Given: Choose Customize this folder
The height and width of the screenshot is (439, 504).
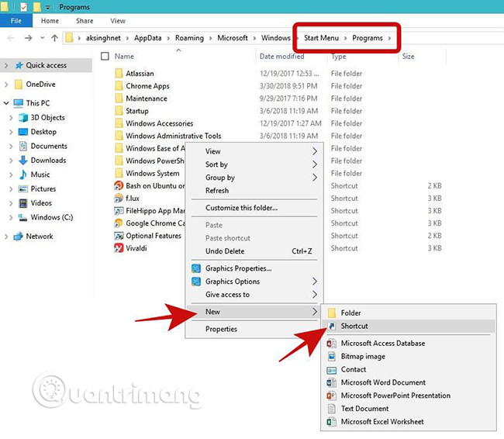Looking at the screenshot, I should point(254,208).
